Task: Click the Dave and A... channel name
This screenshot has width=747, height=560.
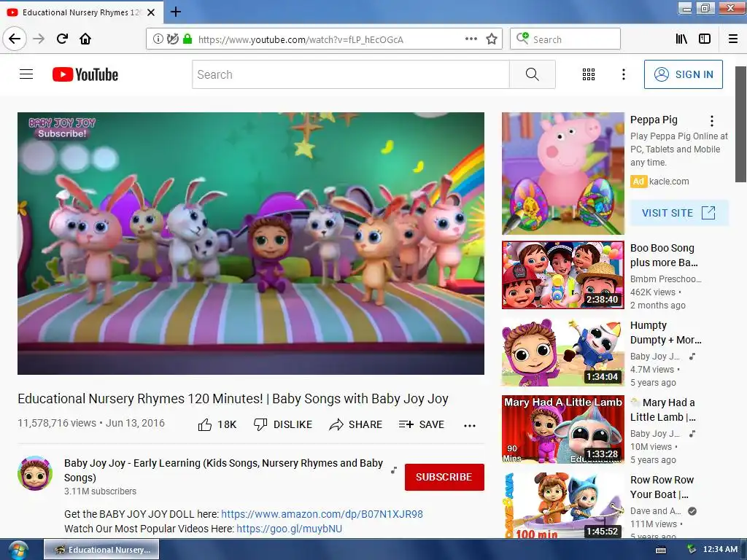Action: 656,511
